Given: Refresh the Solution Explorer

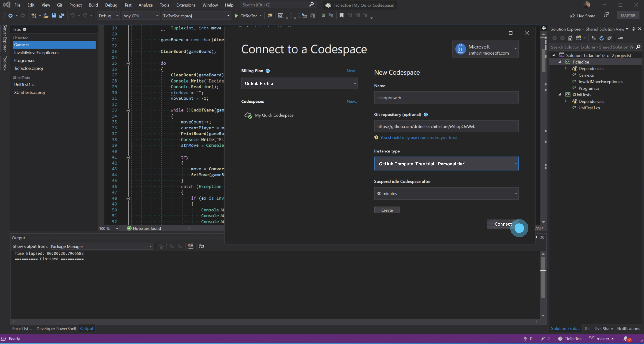Looking at the screenshot, I should (x=601, y=38).
